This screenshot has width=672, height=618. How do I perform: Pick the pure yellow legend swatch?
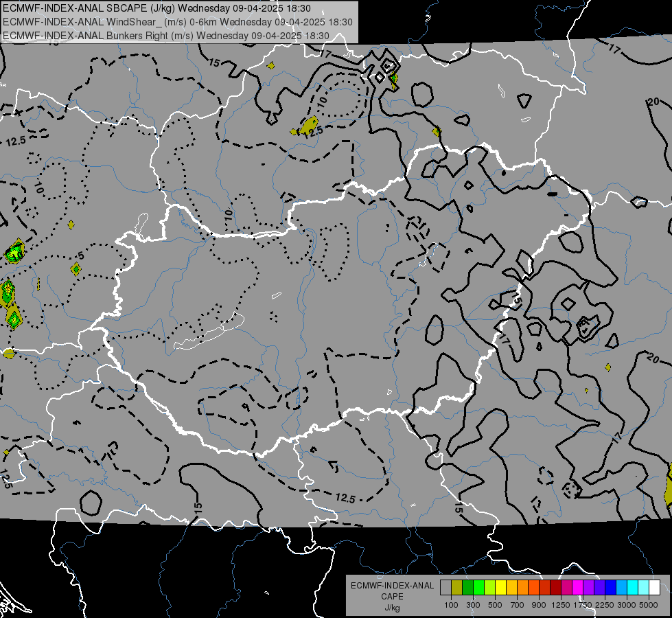[500, 588]
